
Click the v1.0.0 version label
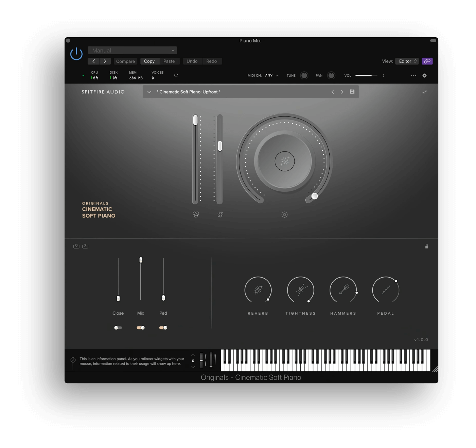point(421,340)
